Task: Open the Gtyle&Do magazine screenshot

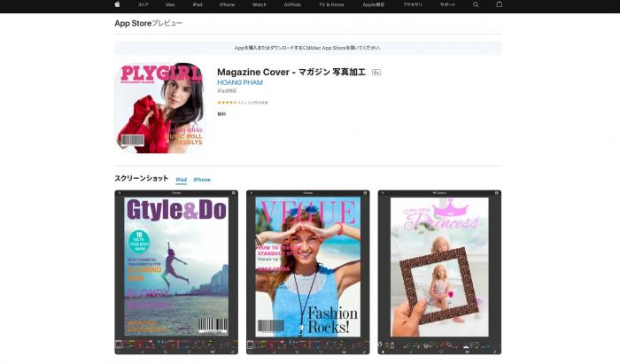Action: 176,272
